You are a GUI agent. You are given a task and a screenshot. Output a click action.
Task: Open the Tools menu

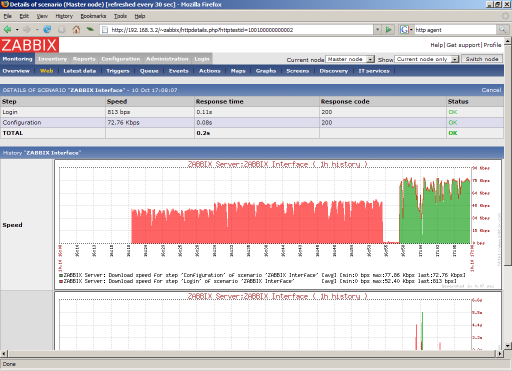point(120,16)
